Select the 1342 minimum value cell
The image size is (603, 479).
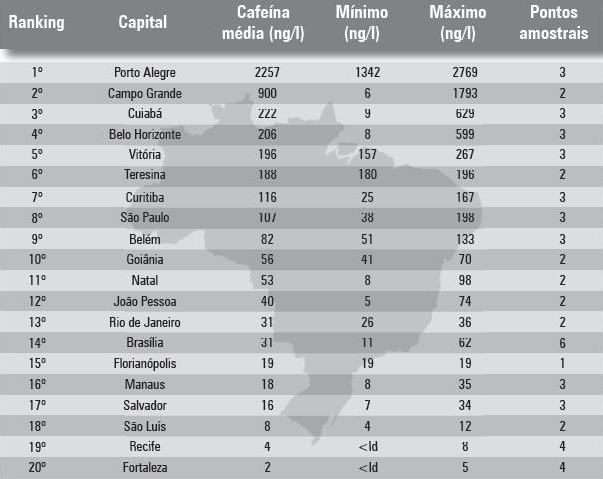(367, 72)
